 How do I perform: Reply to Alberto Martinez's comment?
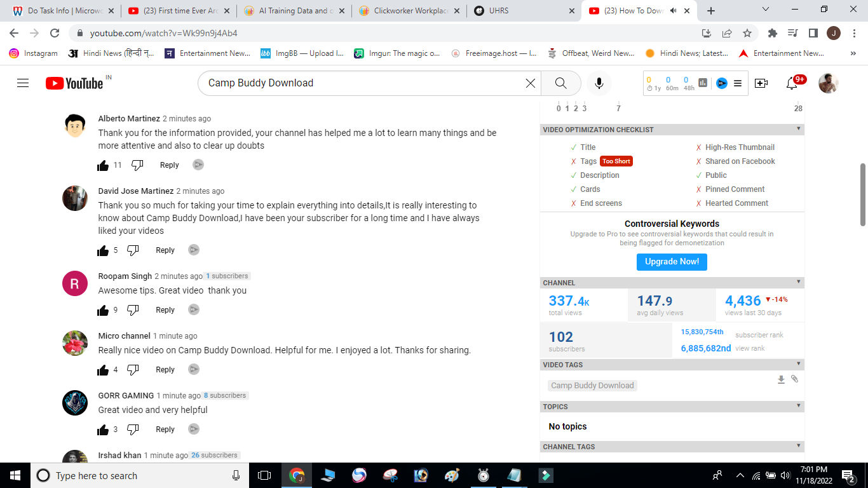[x=169, y=165]
